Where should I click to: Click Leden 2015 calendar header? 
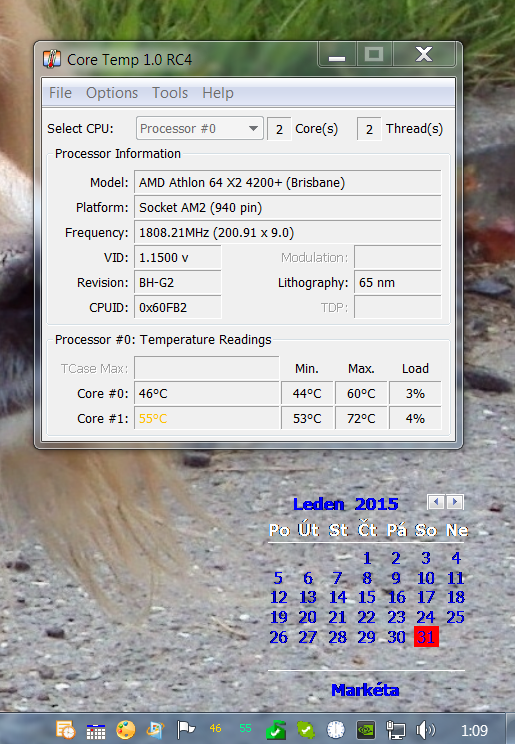[345, 504]
